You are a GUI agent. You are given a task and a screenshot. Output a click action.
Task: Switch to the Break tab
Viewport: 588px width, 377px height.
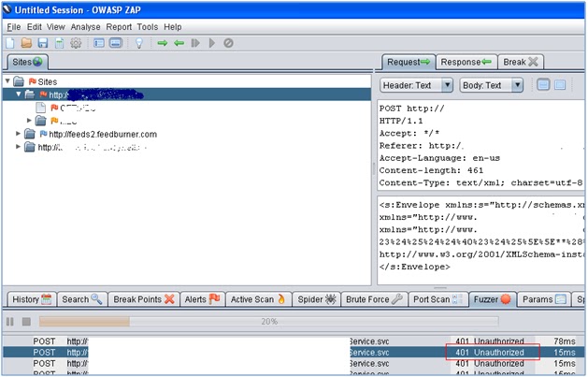point(521,62)
